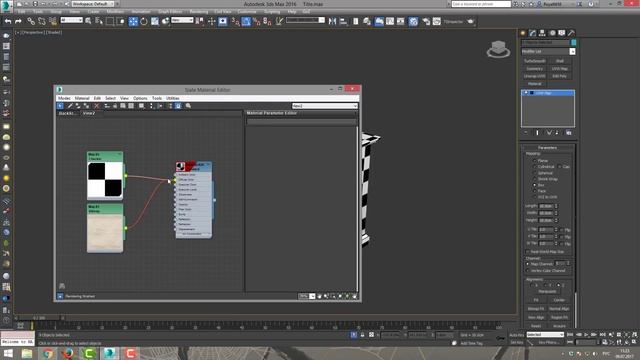640x360 pixels.
Task: Activate the Select and Rotate tool
Action: point(144,21)
